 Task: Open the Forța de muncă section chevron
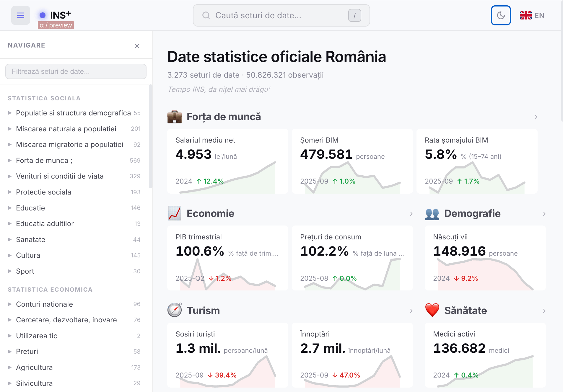tap(536, 117)
